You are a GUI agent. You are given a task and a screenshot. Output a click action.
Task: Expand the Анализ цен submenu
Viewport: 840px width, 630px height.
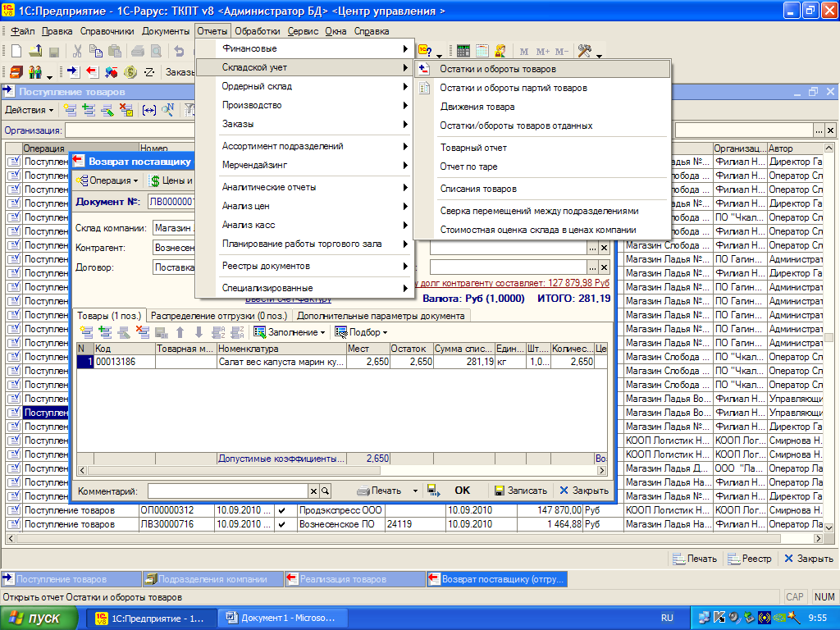305,206
